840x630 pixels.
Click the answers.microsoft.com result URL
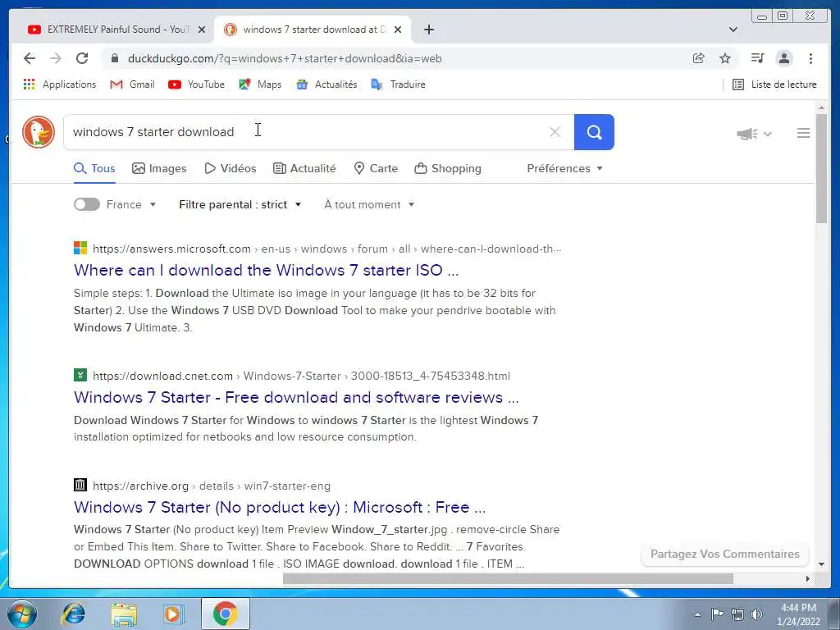coord(326,249)
